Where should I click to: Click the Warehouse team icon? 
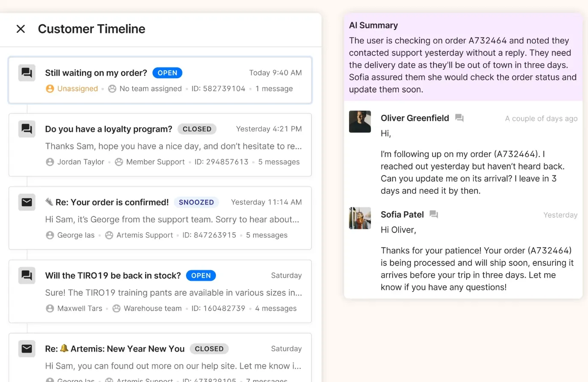point(116,309)
